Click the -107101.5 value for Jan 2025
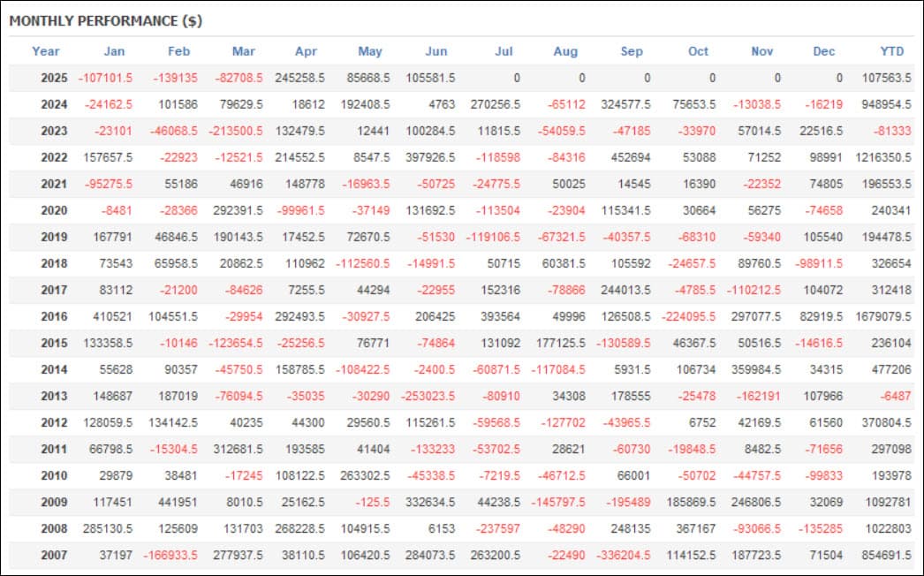The width and height of the screenshot is (924, 576). [x=105, y=78]
